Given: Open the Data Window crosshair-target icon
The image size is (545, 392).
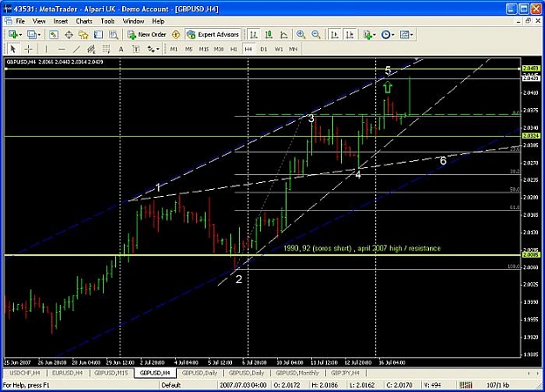Looking at the screenshot, I should click(x=69, y=34).
